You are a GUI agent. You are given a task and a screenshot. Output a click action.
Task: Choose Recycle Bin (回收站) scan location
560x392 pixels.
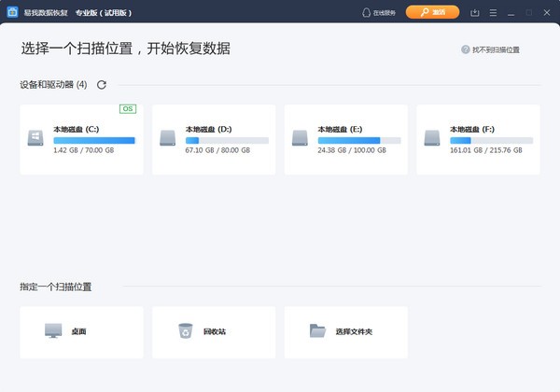pyautogui.click(x=214, y=331)
